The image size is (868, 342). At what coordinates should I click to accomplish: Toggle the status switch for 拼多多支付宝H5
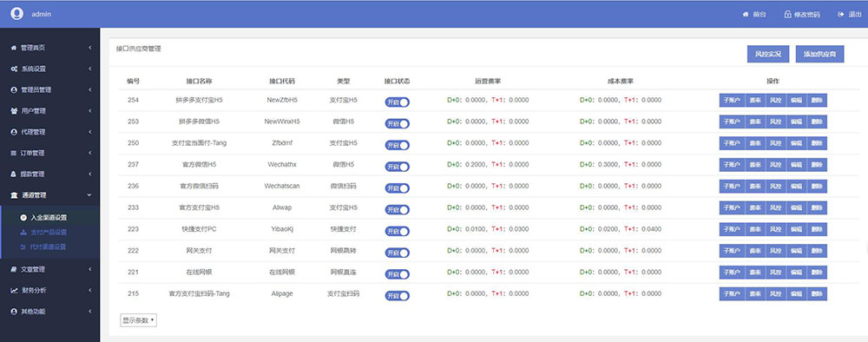[398, 102]
